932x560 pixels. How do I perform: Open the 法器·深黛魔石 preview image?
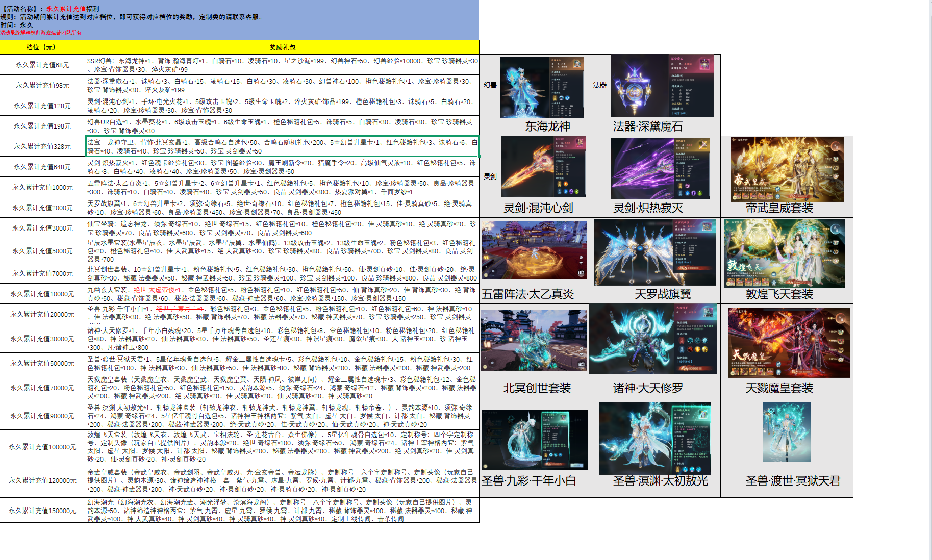click(x=662, y=86)
